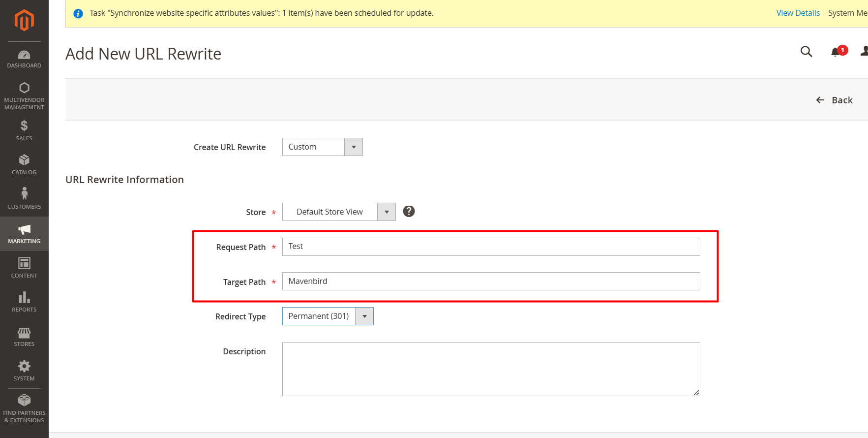Click the Add New URL Rewrite heading
868x438 pixels.
click(143, 54)
